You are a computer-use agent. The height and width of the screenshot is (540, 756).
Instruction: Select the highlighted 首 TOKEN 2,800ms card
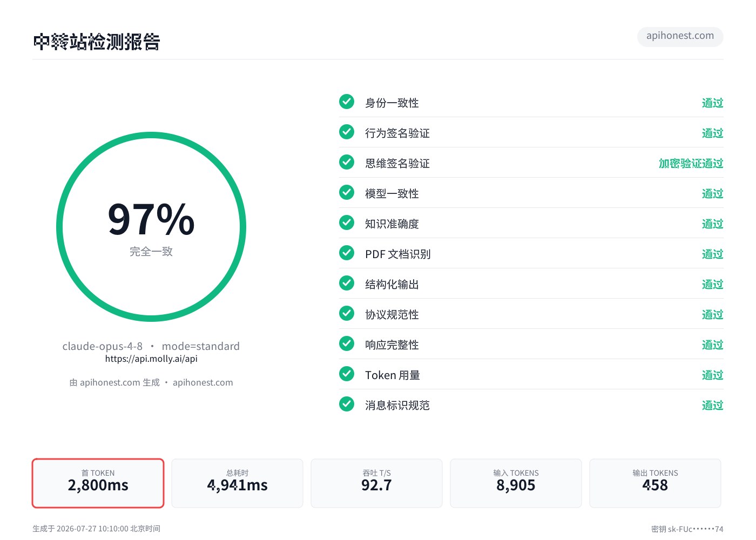pos(98,483)
